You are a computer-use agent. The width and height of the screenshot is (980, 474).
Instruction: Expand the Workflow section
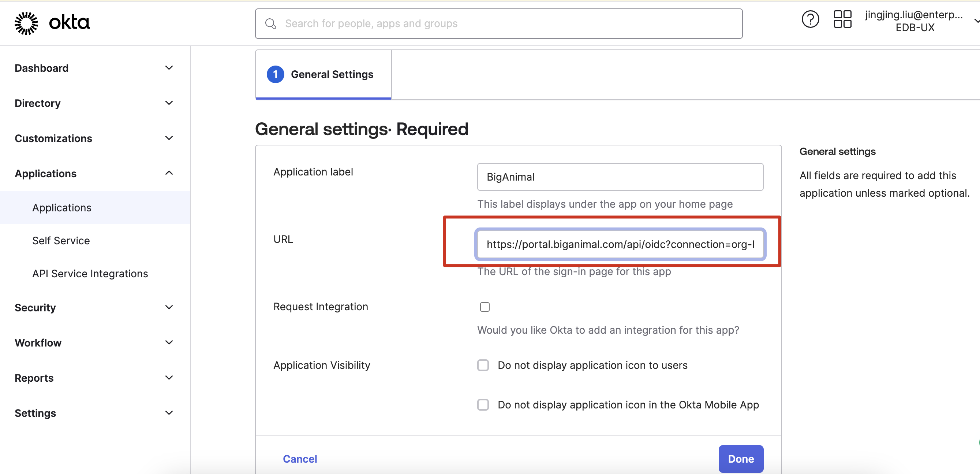[x=94, y=342]
